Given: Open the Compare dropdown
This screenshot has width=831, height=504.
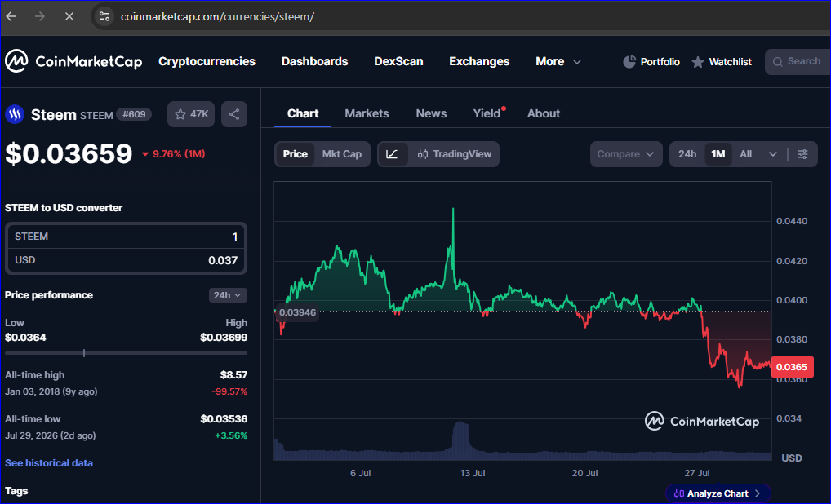Looking at the screenshot, I should pos(626,154).
